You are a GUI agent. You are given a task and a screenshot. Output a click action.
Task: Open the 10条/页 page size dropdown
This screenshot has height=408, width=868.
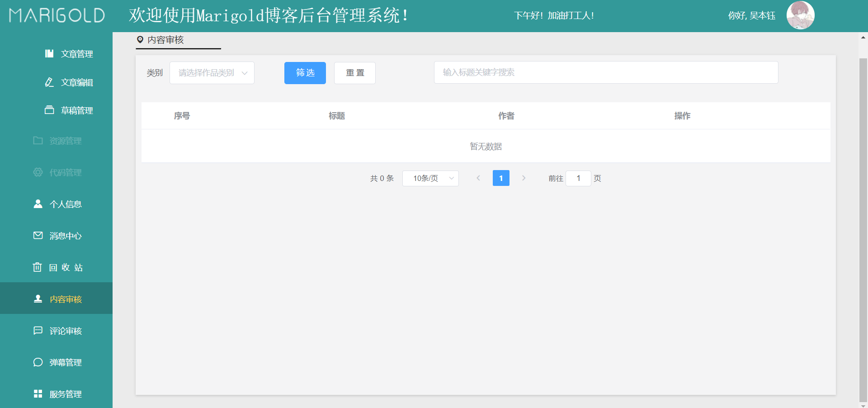click(430, 178)
